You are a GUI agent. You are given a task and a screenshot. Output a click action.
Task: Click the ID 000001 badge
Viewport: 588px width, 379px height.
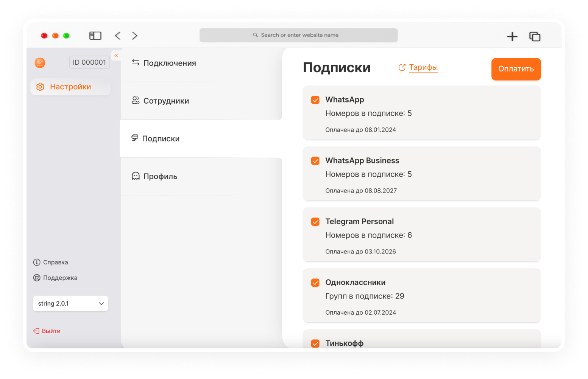coord(89,62)
